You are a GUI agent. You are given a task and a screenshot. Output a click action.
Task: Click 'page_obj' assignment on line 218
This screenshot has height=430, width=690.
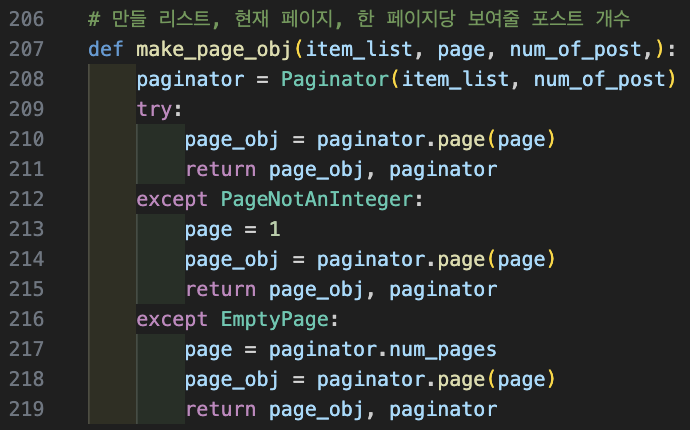[x=232, y=380]
